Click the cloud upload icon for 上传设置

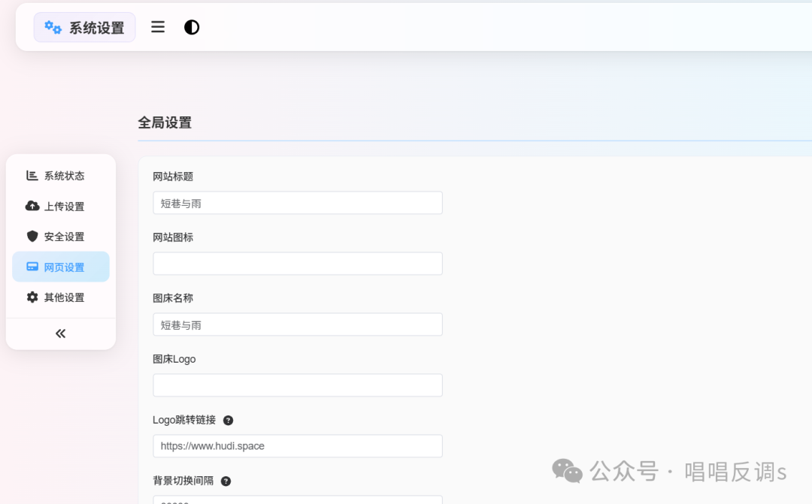(32, 206)
